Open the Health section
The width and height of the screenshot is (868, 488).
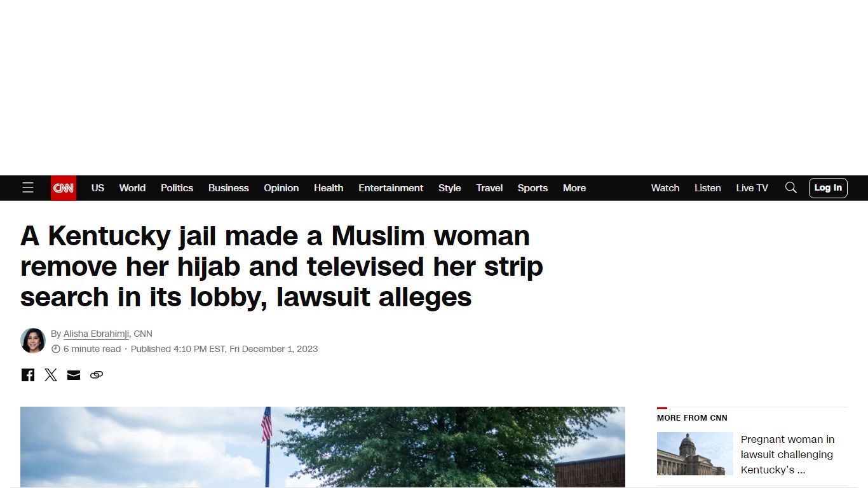click(x=329, y=188)
